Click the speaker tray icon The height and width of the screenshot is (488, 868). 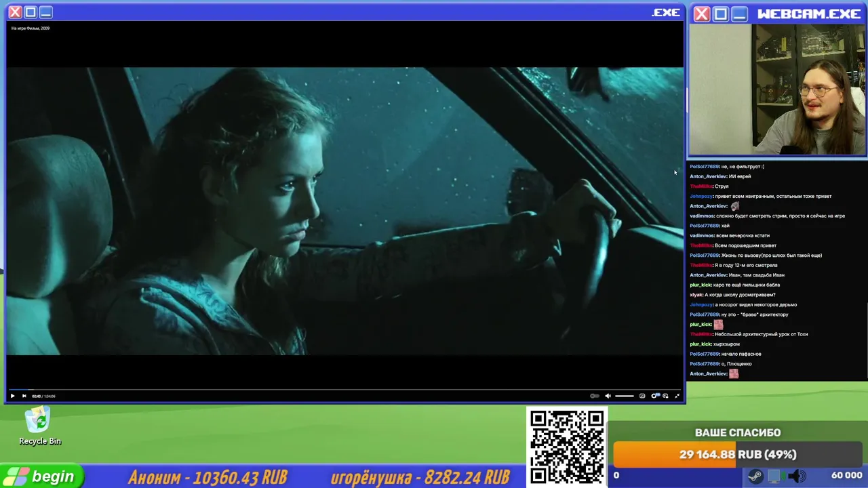coord(797,476)
